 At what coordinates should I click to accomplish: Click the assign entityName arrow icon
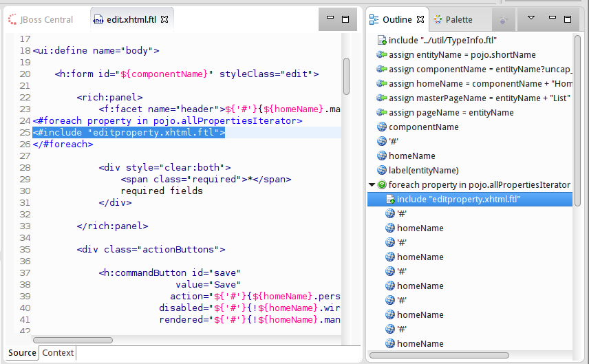coord(382,55)
